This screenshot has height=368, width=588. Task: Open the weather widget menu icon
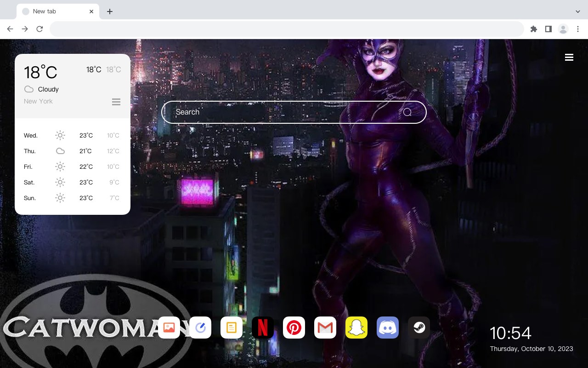[x=116, y=102]
